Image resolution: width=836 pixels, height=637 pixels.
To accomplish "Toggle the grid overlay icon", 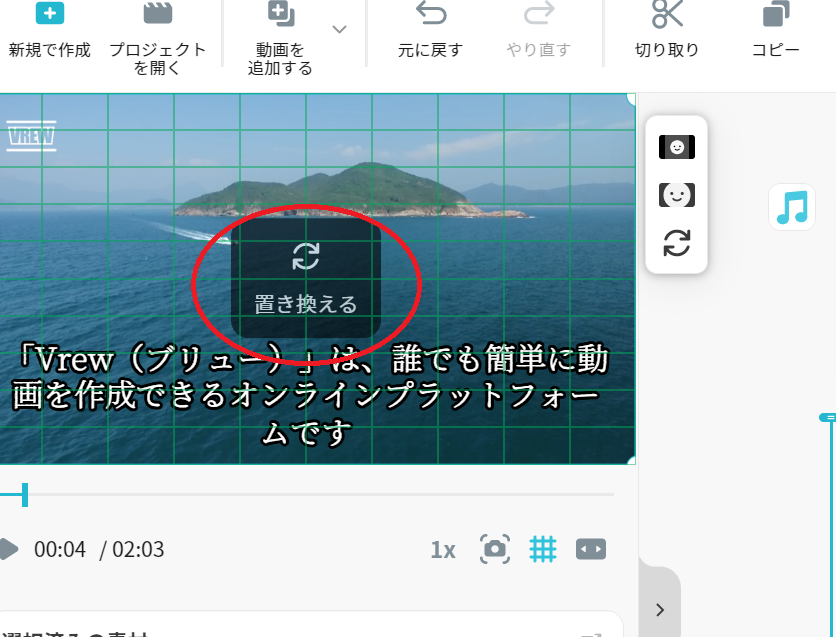I will pyautogui.click(x=543, y=549).
